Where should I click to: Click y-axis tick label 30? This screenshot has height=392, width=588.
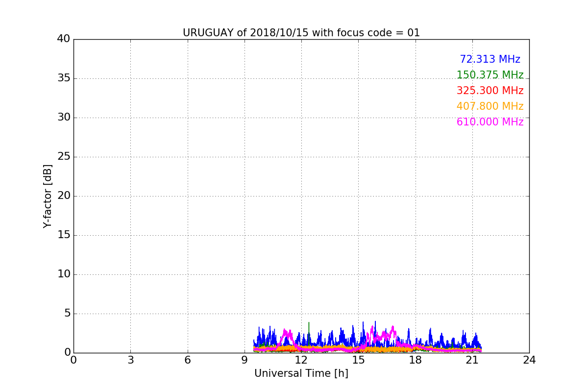pyautogui.click(x=64, y=118)
